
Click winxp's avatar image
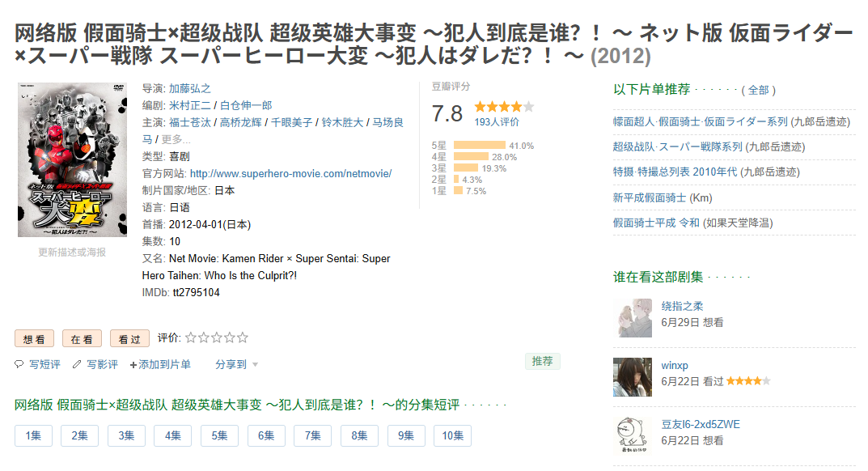[632, 377]
